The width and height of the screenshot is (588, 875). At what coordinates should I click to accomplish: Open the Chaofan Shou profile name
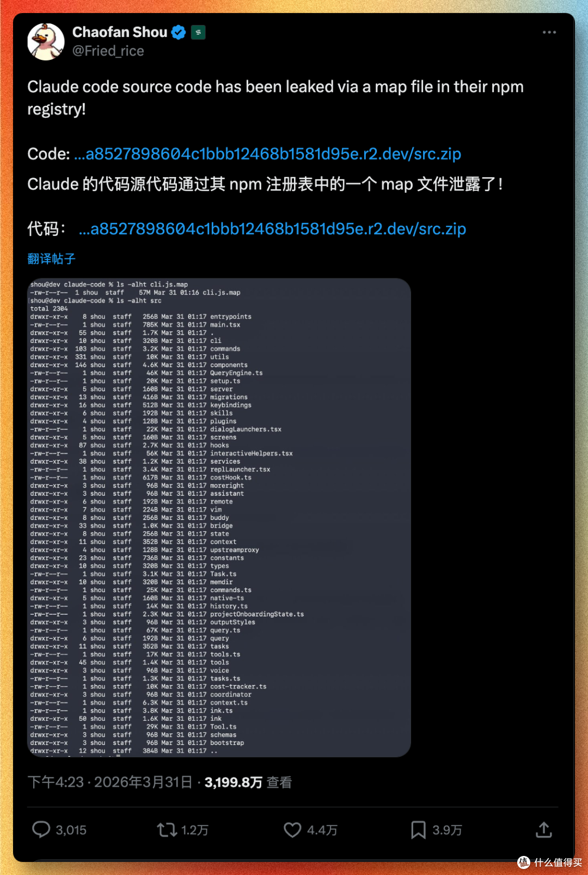(x=120, y=32)
